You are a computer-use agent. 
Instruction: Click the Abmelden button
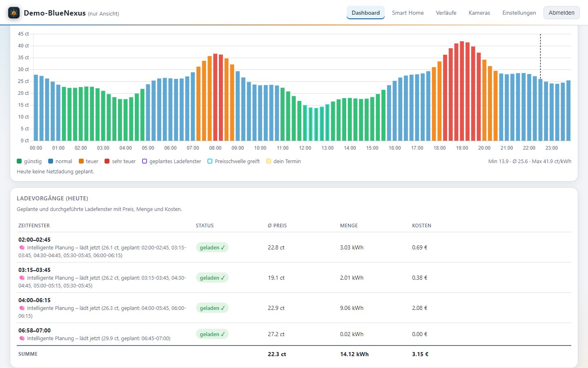point(561,13)
